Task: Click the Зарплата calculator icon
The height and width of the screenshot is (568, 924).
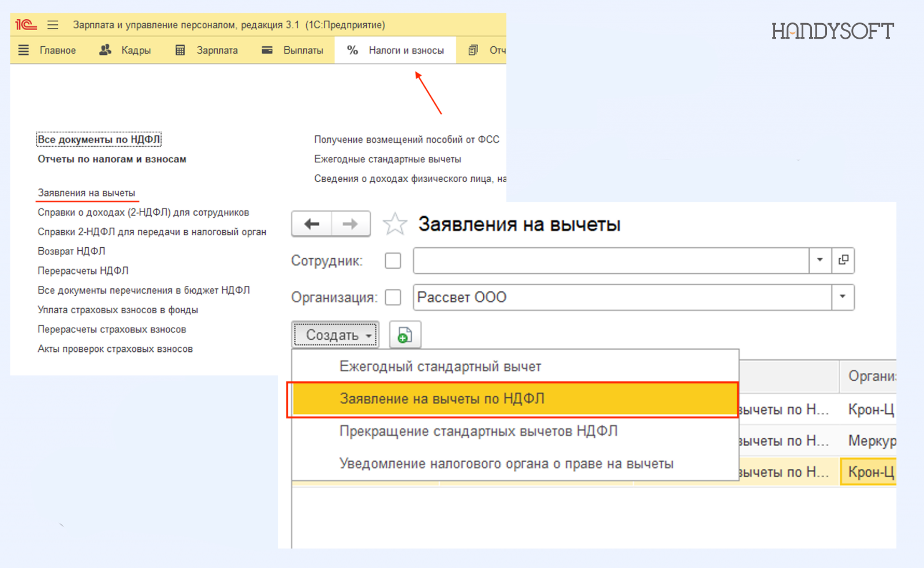Action: (180, 50)
